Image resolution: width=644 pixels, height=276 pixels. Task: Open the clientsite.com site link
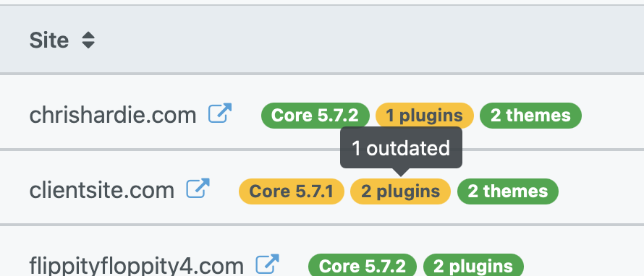[102, 191]
